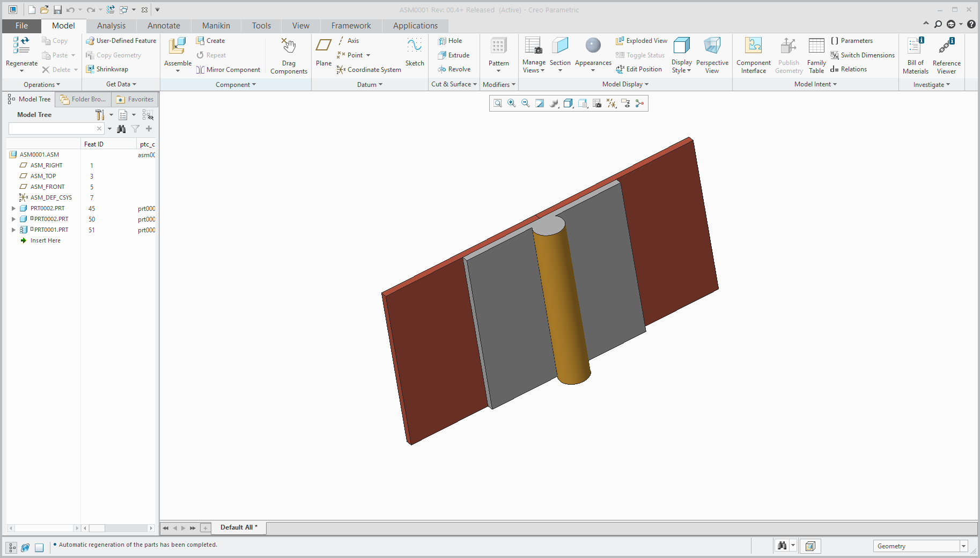Viewport: 980px width, 558px height.
Task: Enable Perspective View
Action: [712, 54]
